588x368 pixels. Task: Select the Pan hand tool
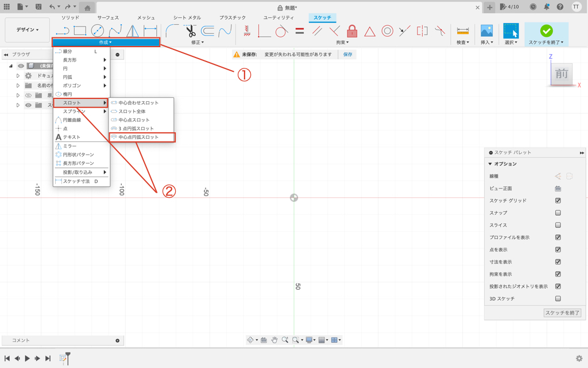point(274,340)
